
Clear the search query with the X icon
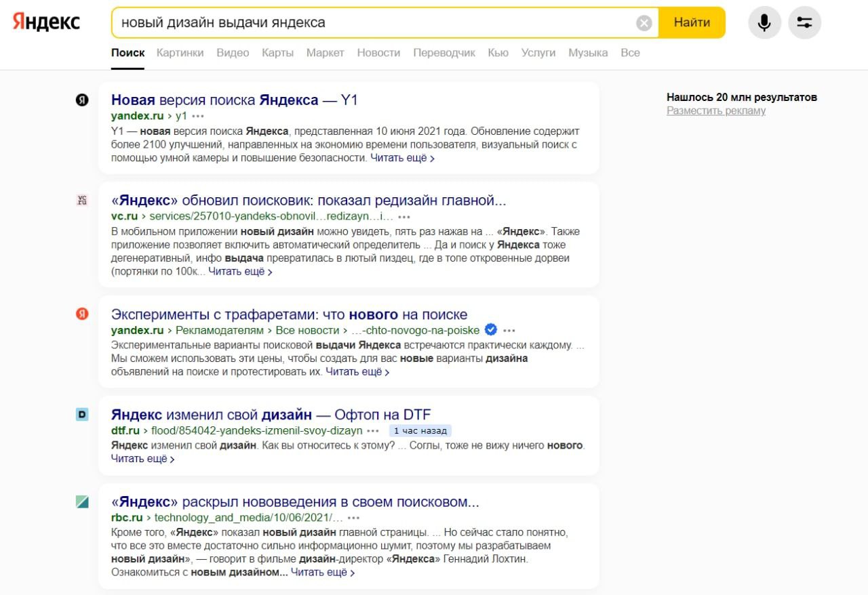point(644,23)
